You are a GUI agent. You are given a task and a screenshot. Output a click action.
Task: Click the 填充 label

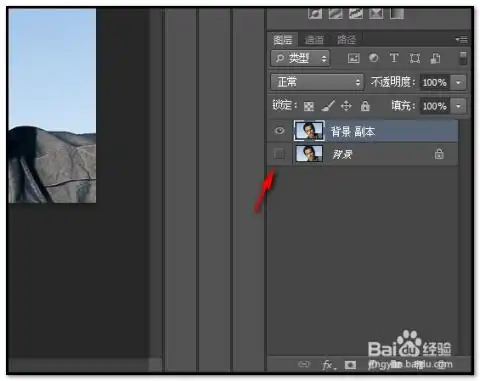click(403, 106)
